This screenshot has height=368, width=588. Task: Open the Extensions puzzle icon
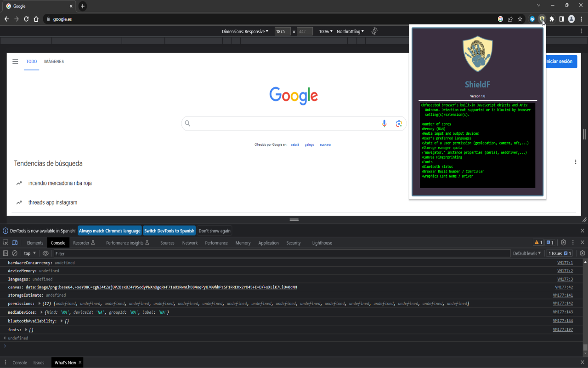[552, 19]
